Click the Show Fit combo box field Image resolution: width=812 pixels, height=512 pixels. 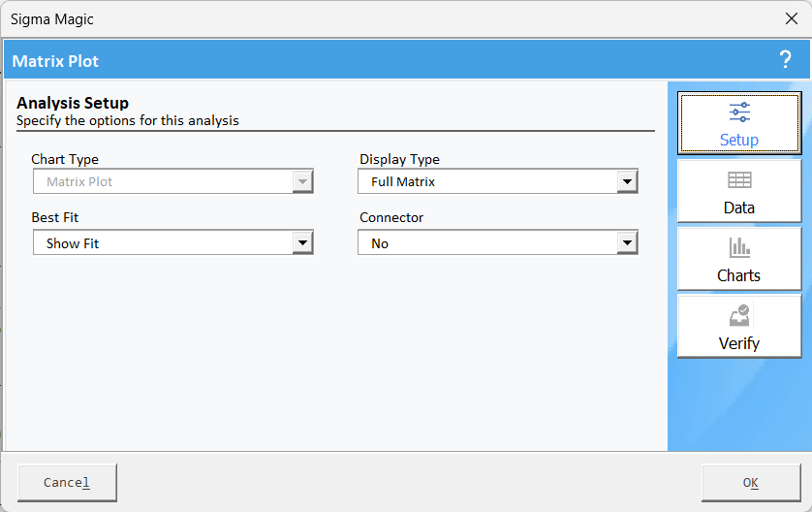coord(173,243)
